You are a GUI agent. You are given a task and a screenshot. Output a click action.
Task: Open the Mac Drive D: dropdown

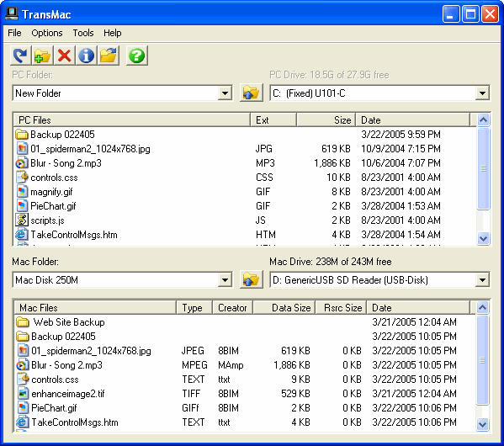tap(482, 280)
